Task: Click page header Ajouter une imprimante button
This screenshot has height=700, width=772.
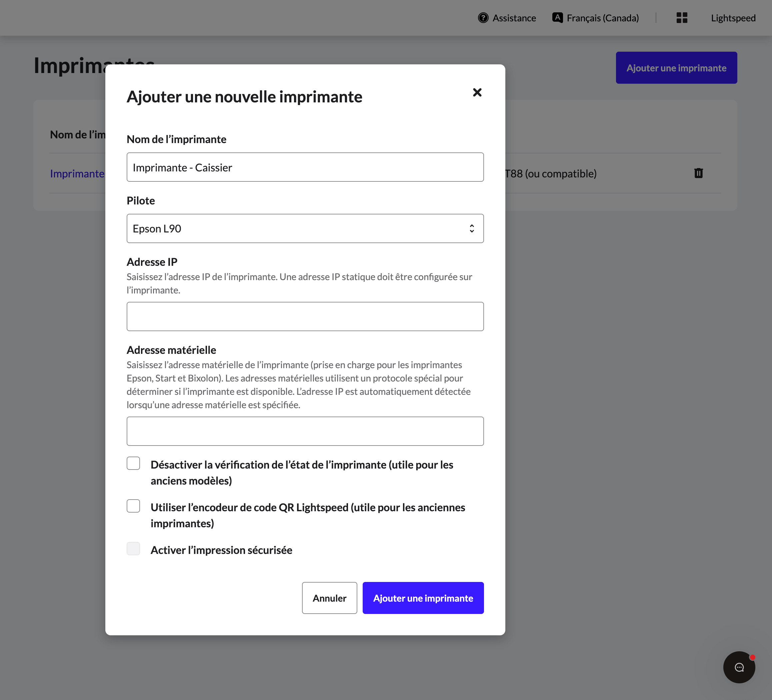Action: [676, 68]
